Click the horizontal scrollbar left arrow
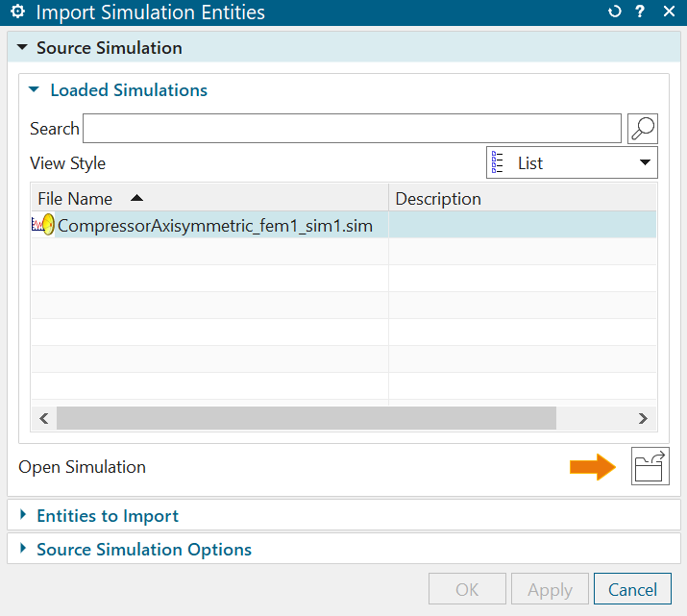The height and width of the screenshot is (616, 687). click(x=43, y=418)
